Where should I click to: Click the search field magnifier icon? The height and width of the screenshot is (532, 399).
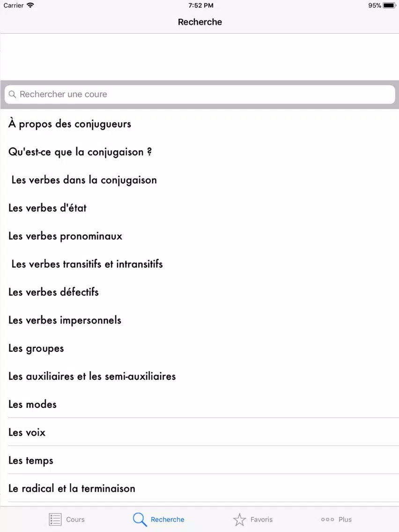pyautogui.click(x=12, y=94)
